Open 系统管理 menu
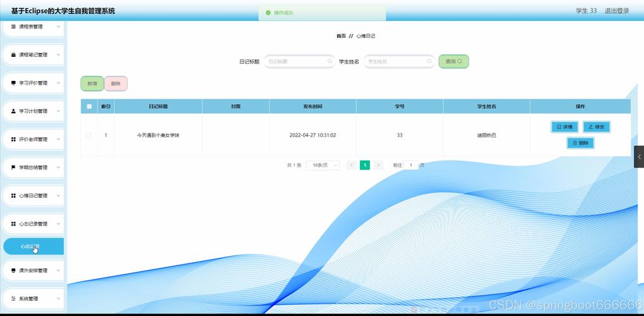Image resolution: width=644 pixels, height=316 pixels. (x=34, y=299)
